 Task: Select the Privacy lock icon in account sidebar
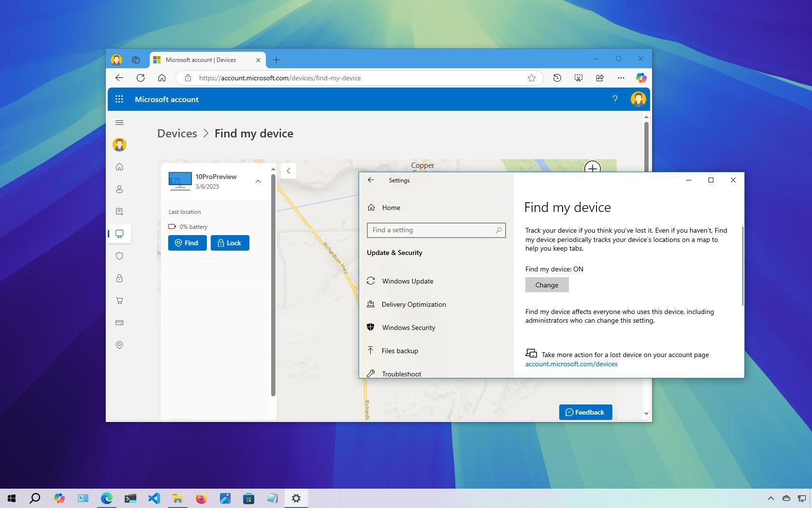click(119, 278)
